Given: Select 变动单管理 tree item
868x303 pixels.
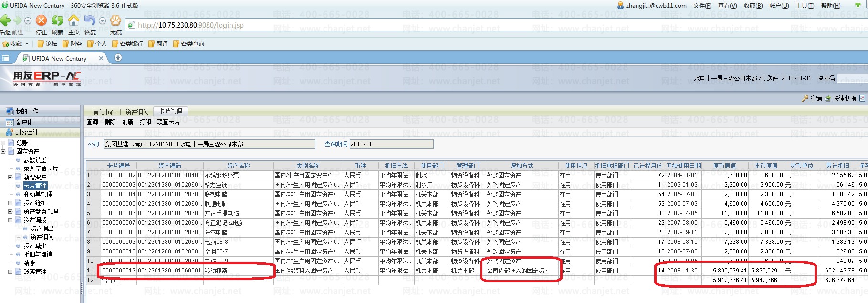Looking at the screenshot, I should 38,194.
